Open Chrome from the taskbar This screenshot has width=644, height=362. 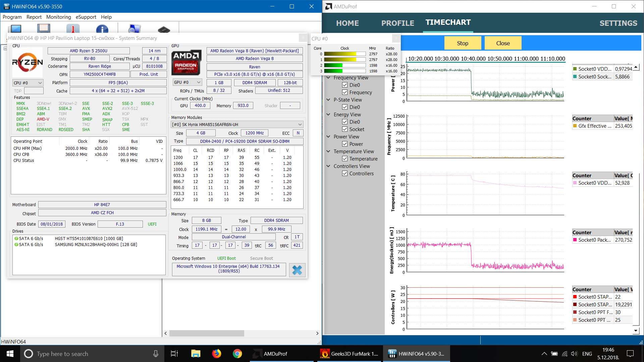click(237, 354)
